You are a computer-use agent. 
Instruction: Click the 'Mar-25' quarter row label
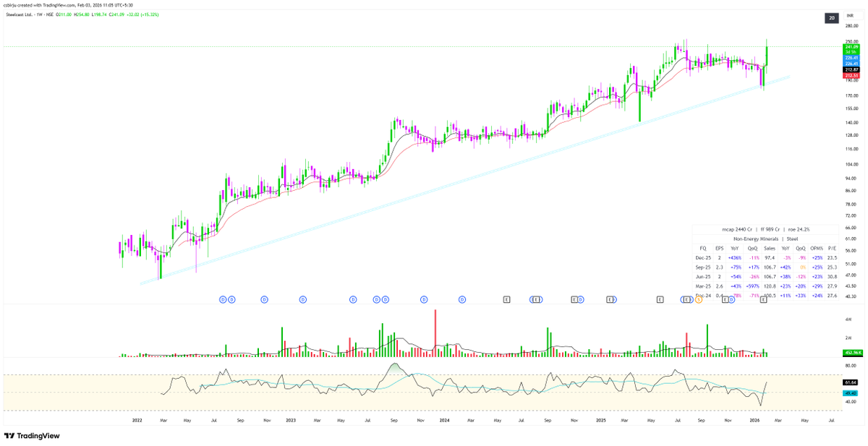tap(703, 286)
